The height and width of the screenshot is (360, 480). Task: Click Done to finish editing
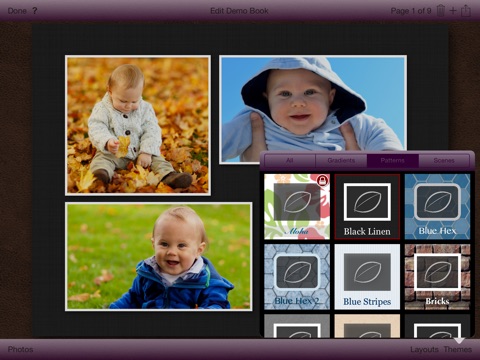(x=17, y=11)
